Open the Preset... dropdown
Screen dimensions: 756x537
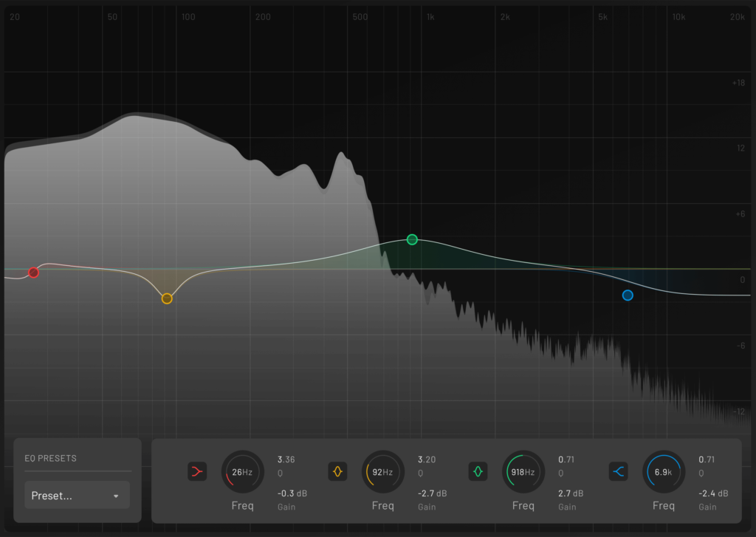point(77,495)
